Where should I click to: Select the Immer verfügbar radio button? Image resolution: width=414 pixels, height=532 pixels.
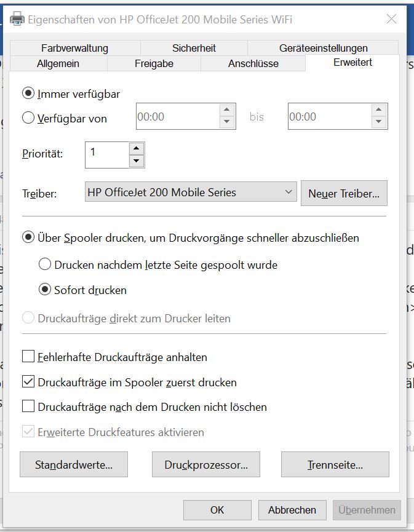pos(28,93)
